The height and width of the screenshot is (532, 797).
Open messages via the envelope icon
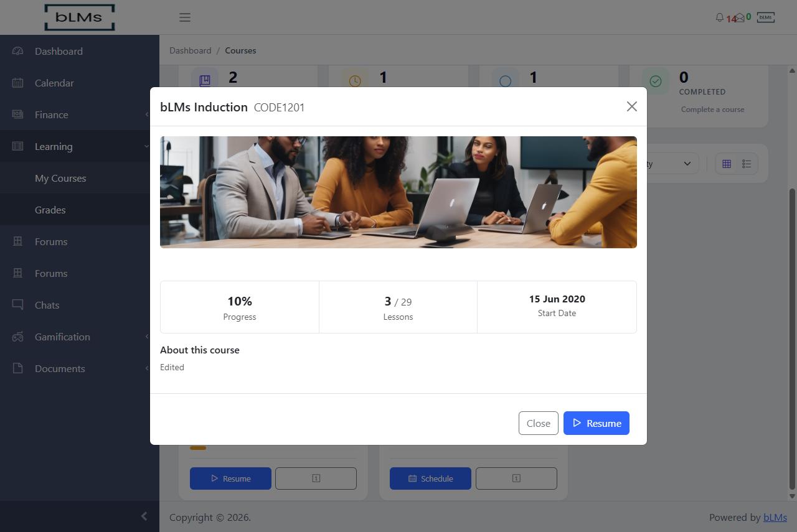[x=740, y=17]
